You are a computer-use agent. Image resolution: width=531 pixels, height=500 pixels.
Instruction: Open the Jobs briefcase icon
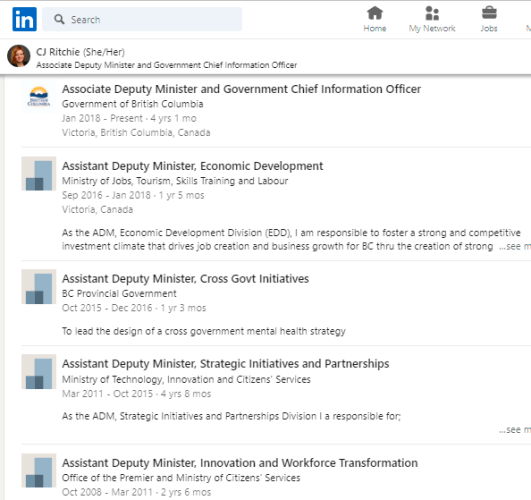[x=489, y=13]
